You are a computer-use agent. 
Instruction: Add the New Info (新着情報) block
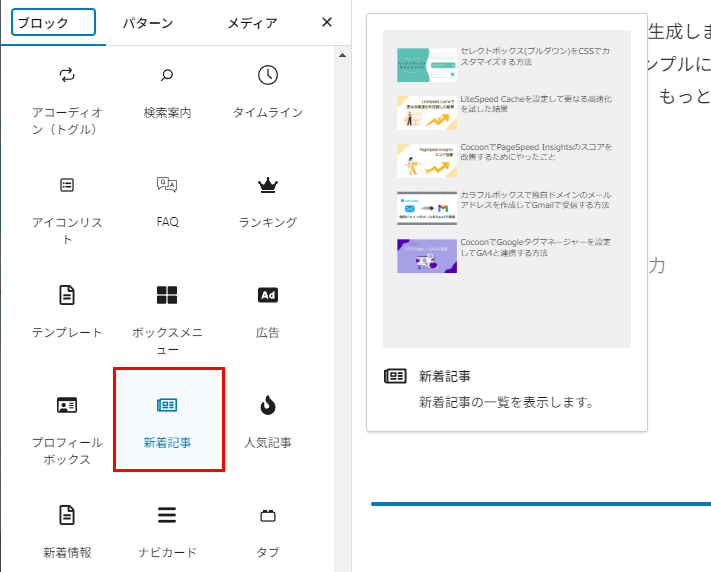click(67, 530)
